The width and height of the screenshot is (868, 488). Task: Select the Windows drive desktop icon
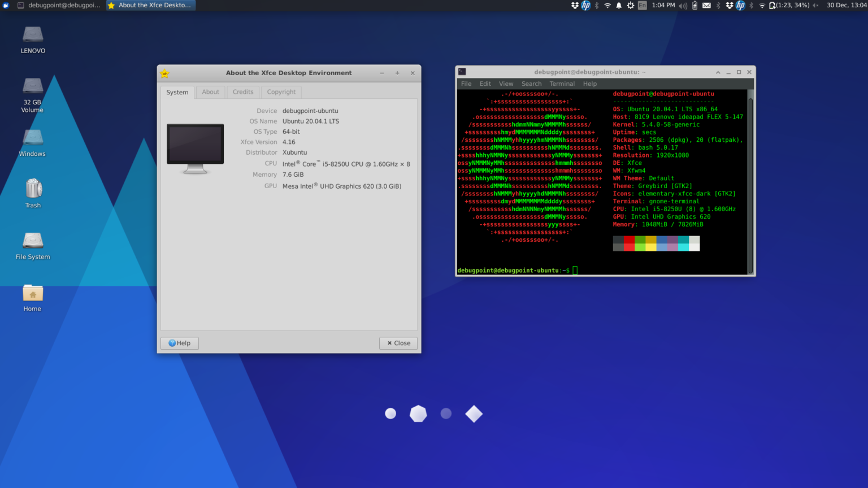click(33, 143)
